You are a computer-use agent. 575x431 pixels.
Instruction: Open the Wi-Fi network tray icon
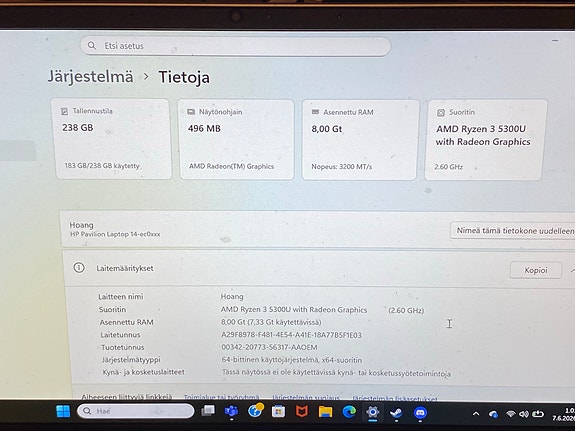coord(511,414)
